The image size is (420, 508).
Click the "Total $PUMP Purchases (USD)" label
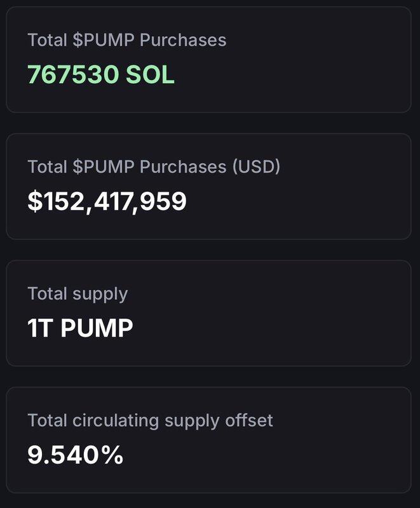[x=154, y=166]
